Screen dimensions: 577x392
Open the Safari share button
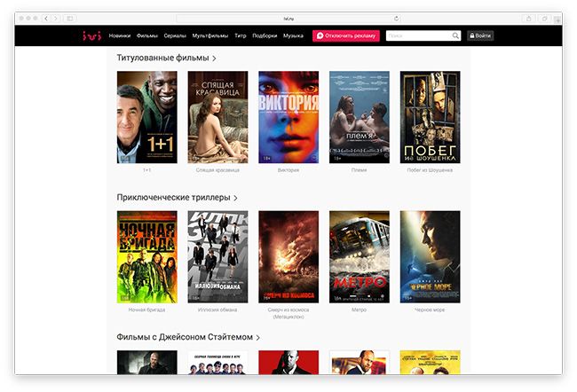tap(528, 18)
